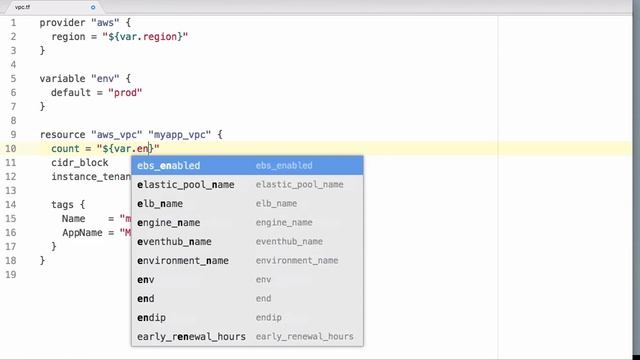Click the closing brace on line 18

point(42,260)
